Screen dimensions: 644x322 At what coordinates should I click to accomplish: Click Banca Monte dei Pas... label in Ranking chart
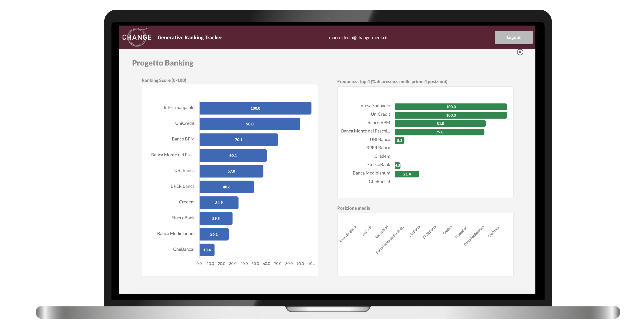tap(173, 155)
